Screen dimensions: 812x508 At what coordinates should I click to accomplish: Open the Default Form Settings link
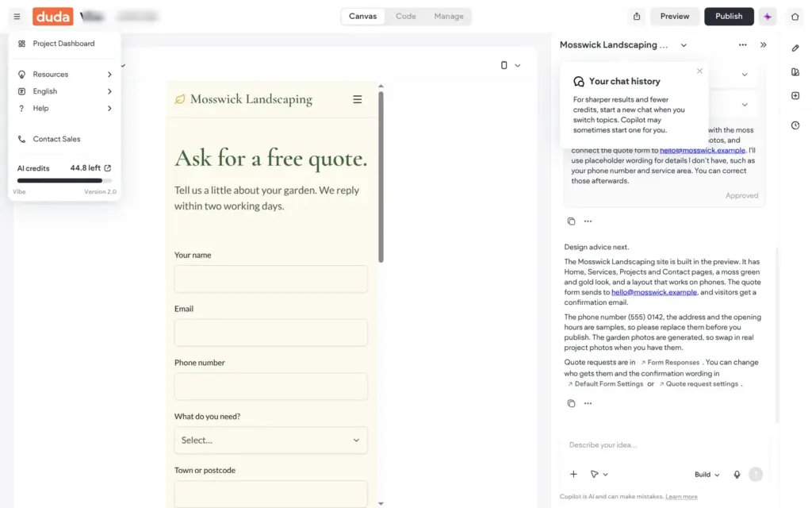click(x=605, y=384)
